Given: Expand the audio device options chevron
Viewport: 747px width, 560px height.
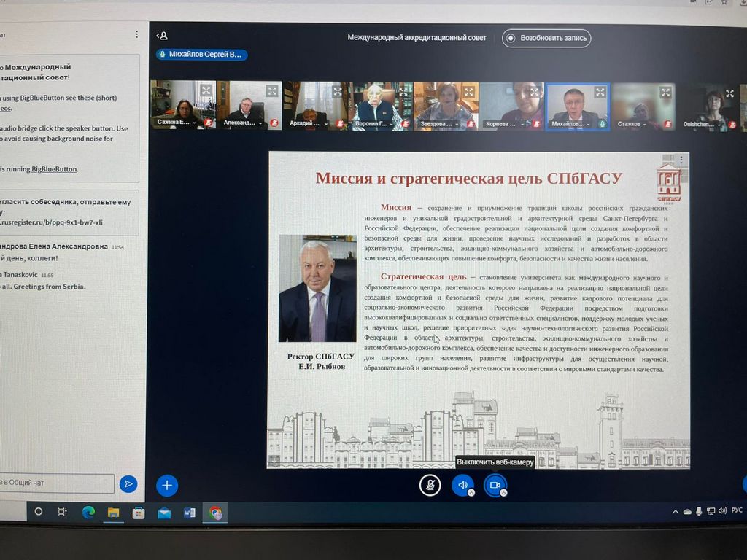Looking at the screenshot, I should [x=471, y=492].
